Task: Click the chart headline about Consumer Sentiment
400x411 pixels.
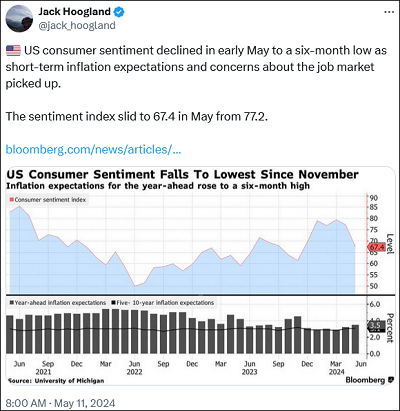Action: [182, 174]
